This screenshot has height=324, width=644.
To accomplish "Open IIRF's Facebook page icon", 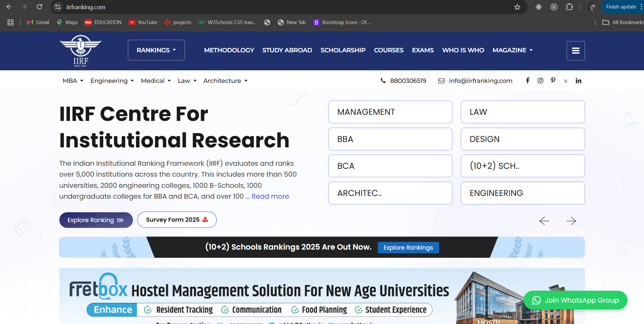I will tap(528, 80).
